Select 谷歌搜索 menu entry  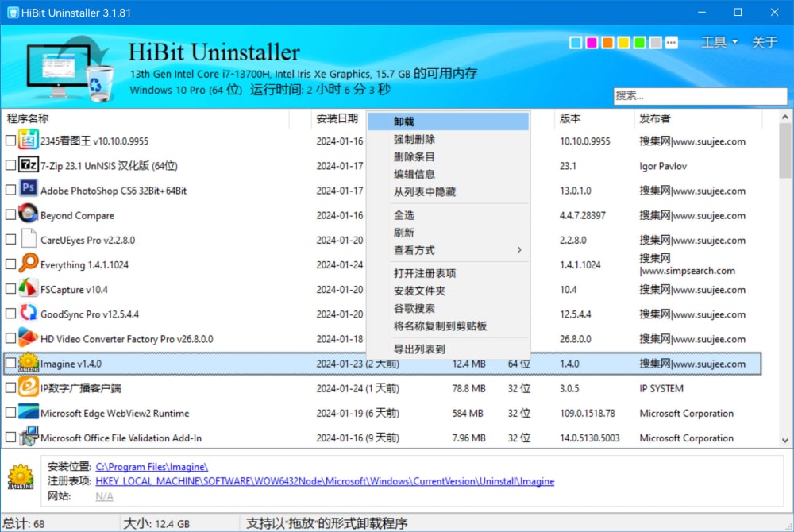pos(448,308)
